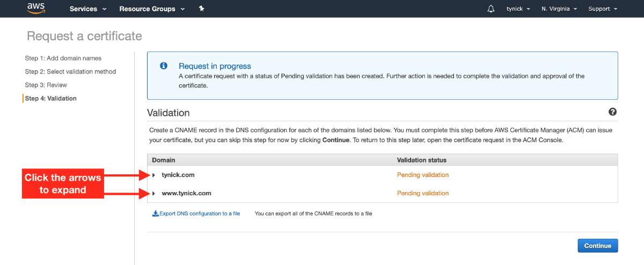Click the info icon in Request in progress banner

[x=164, y=66]
